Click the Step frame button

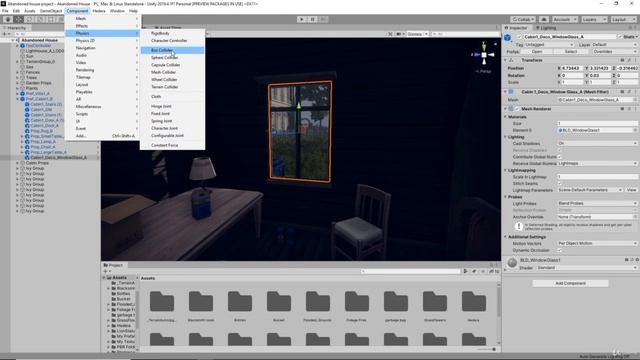coord(323,19)
